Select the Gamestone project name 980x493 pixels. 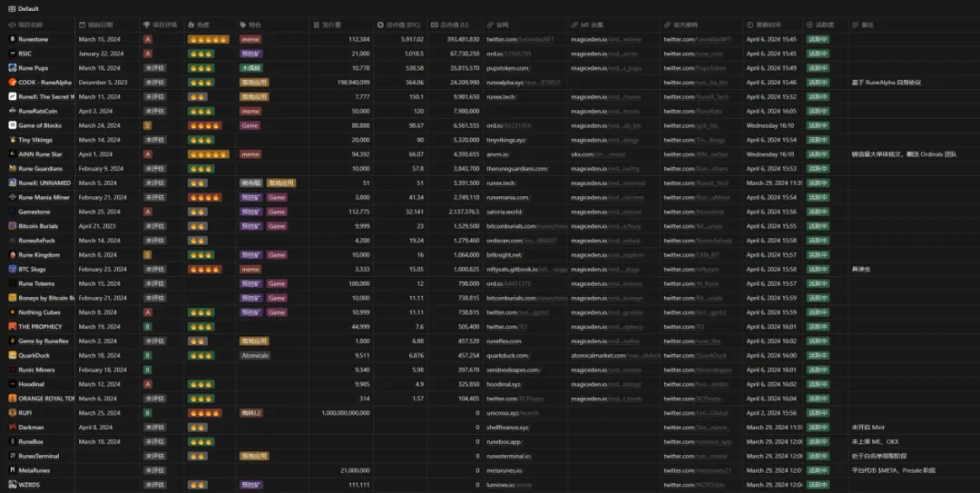point(34,212)
